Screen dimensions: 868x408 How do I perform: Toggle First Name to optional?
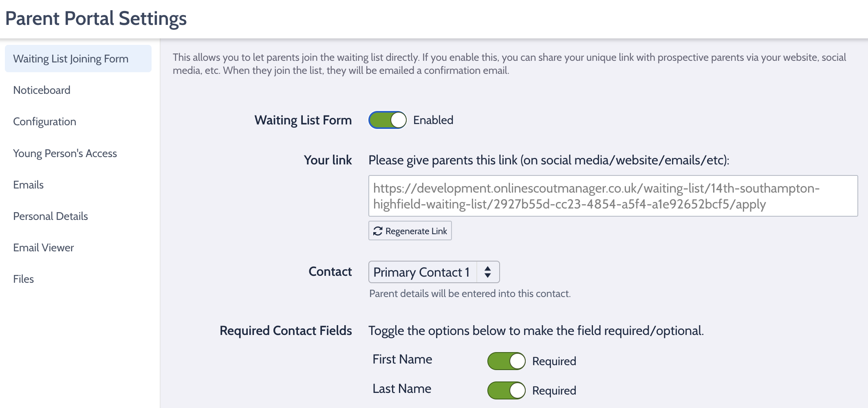pyautogui.click(x=506, y=361)
